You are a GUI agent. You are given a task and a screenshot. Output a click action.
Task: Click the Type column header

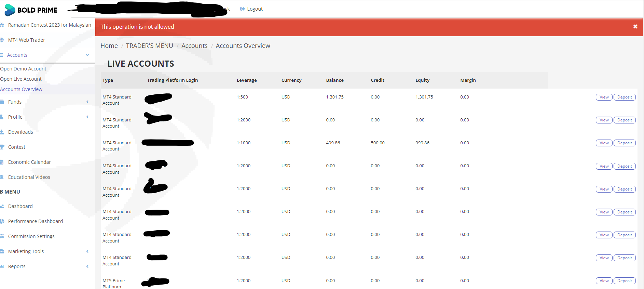(x=108, y=80)
